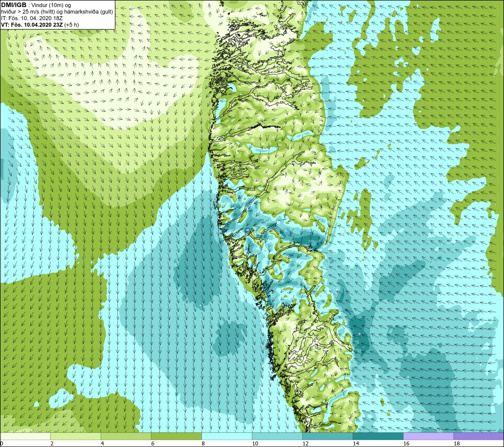Image resolution: width=504 pixels, height=447 pixels.
Task: Click the 'DMI/IGB' title text
Action: pos(14,5)
